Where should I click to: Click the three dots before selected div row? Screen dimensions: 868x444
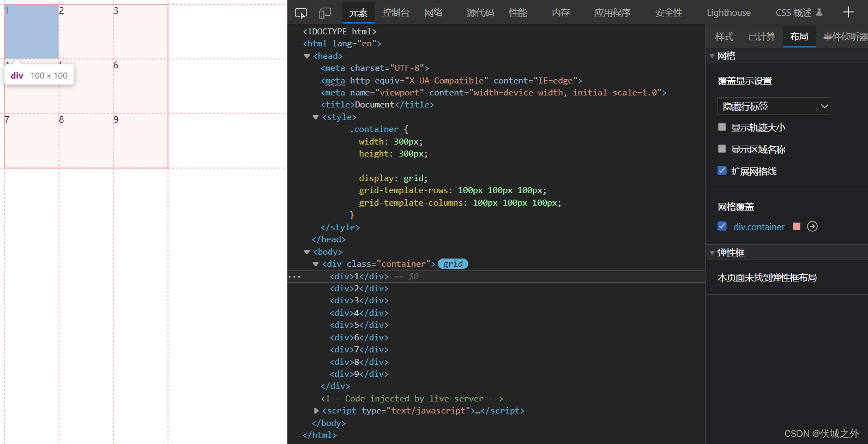[x=294, y=277]
